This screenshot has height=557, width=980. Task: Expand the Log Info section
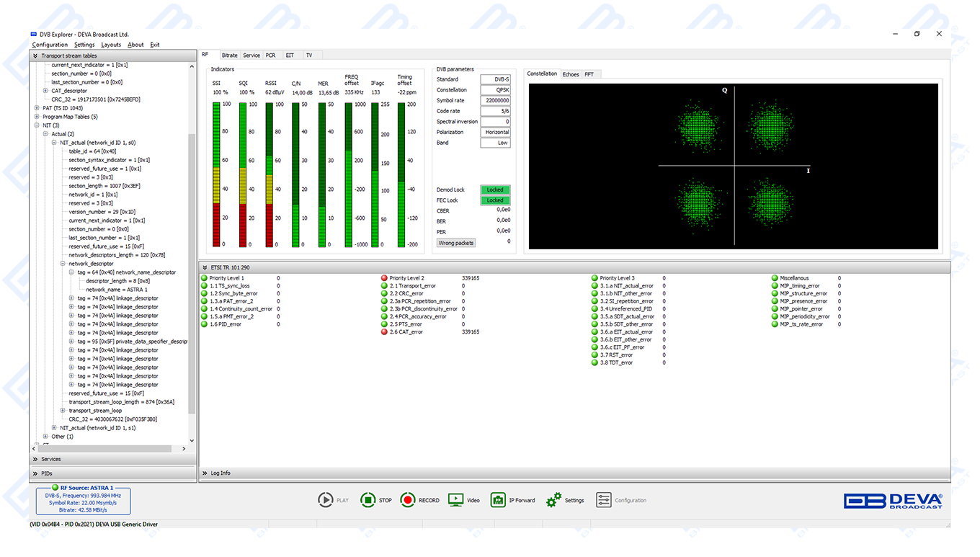(205, 473)
